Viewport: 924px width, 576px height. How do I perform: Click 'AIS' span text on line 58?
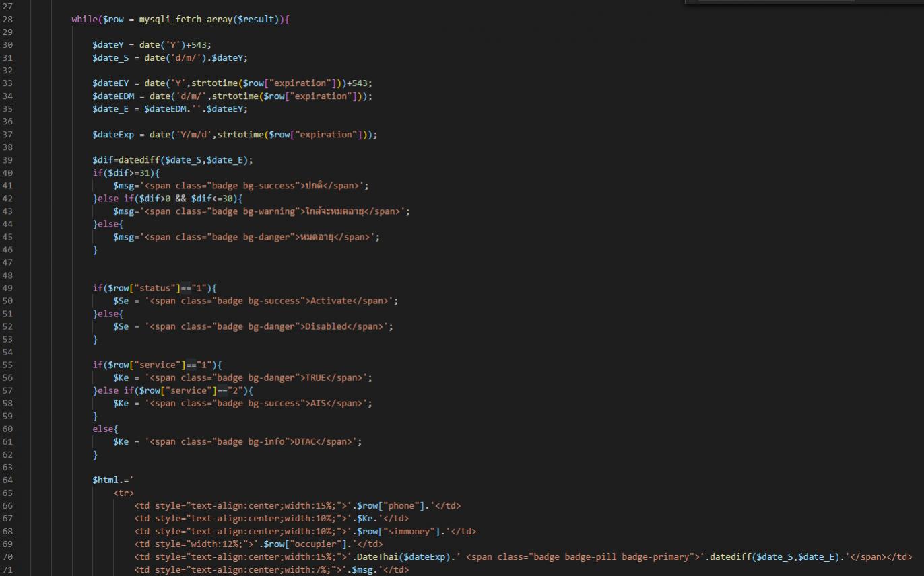coord(318,403)
